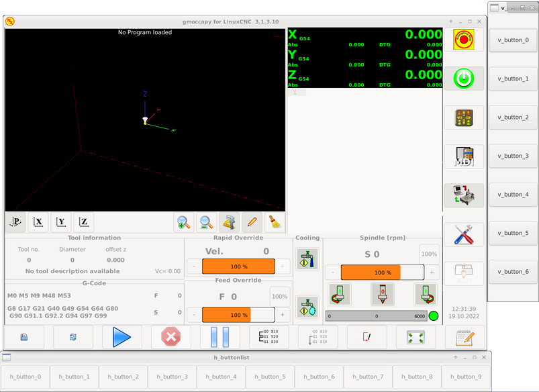The width and height of the screenshot is (539, 392).
Task: Toggle flood coolant
Action: (307, 259)
